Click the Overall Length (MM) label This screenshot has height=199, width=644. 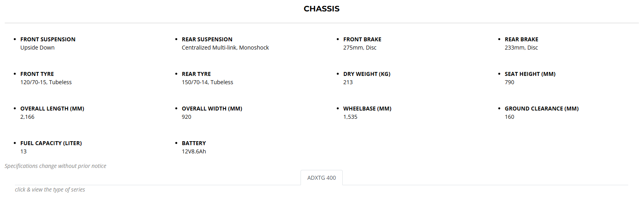point(52,109)
